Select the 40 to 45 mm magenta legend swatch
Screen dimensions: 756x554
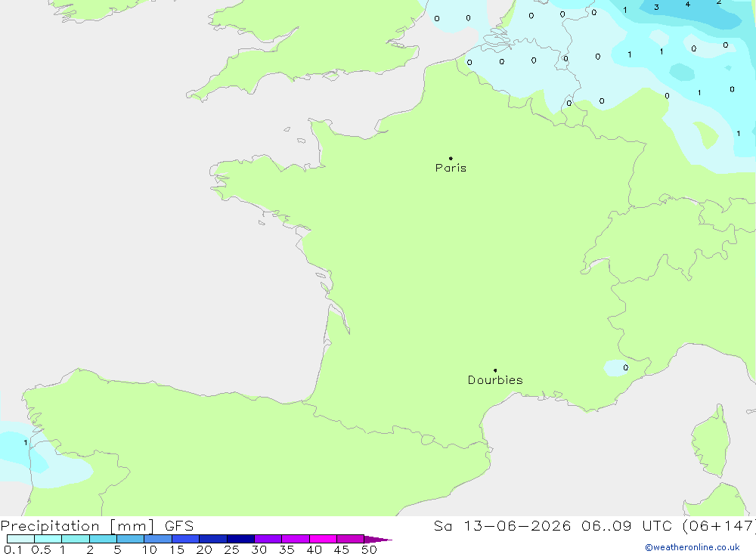(x=323, y=539)
